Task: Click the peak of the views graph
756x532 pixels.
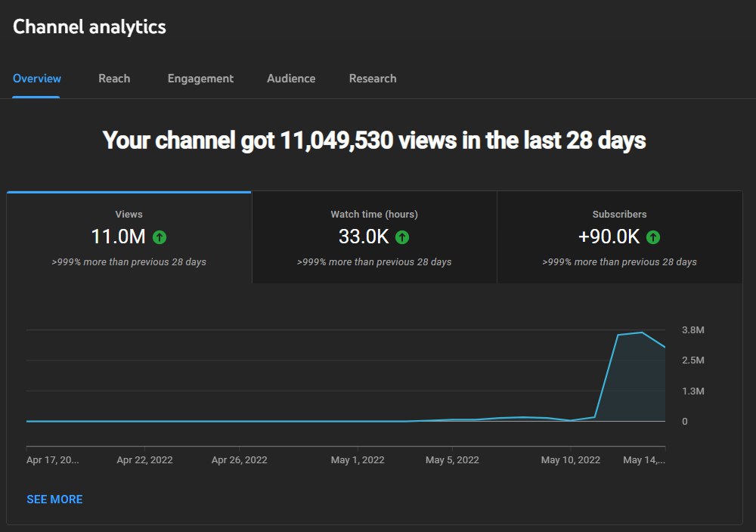Action: point(642,332)
